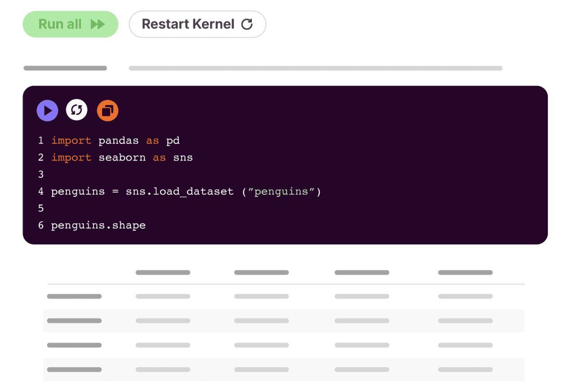The width and height of the screenshot is (573, 392).
Task: Click the last column header in output table
Action: tap(466, 272)
